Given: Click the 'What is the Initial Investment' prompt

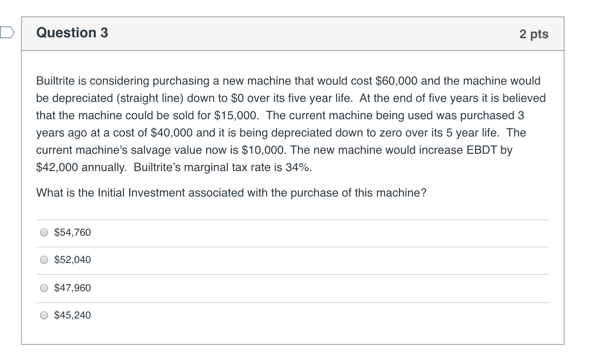Looking at the screenshot, I should point(231,193).
